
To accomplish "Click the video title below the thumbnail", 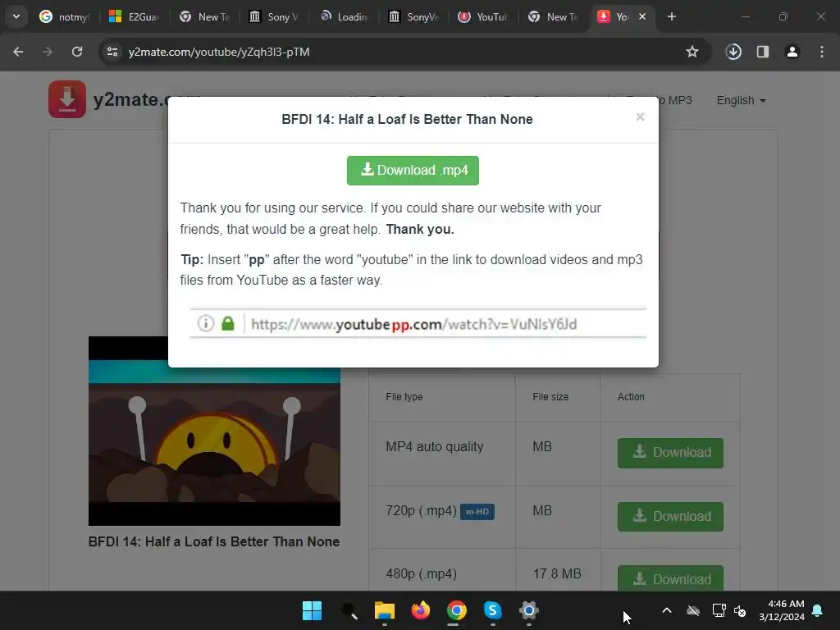I will coord(214,541).
